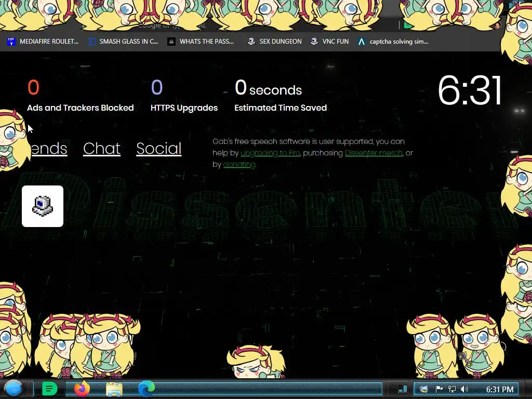Click the network tray icon
532x399 pixels.
(452, 389)
